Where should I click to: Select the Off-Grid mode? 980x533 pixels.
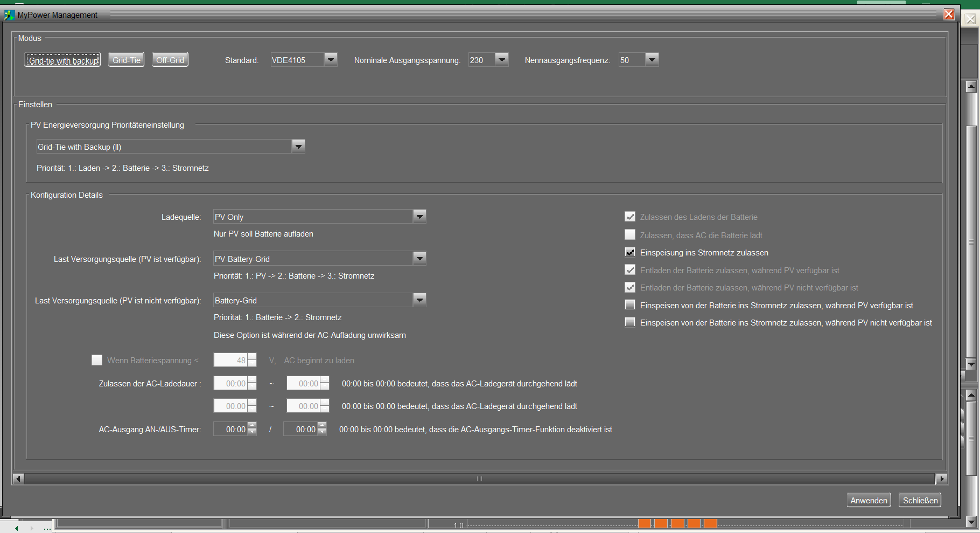coord(170,60)
